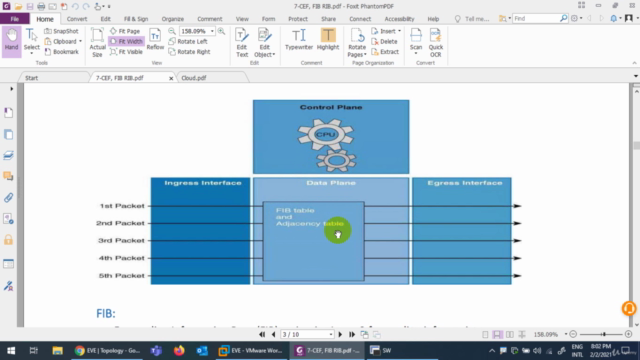Screen dimensions: 640x360
Task: Open the status bar zoom percentage dropdown
Action: [566, 334]
